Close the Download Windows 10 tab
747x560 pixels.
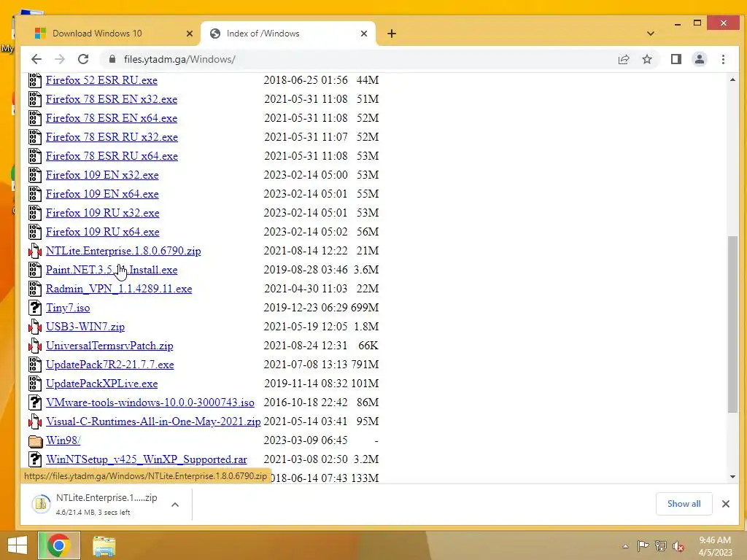pyautogui.click(x=190, y=34)
